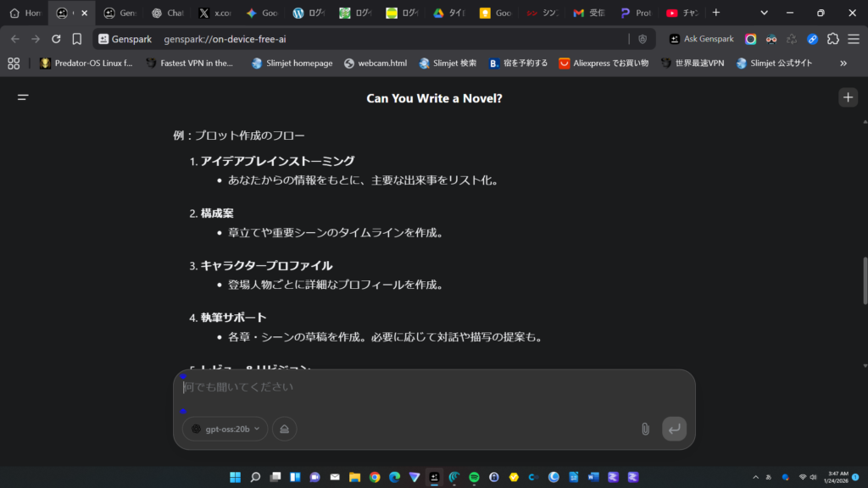Open the Slimjet homepage bookmark
The image size is (868, 488).
click(x=292, y=63)
